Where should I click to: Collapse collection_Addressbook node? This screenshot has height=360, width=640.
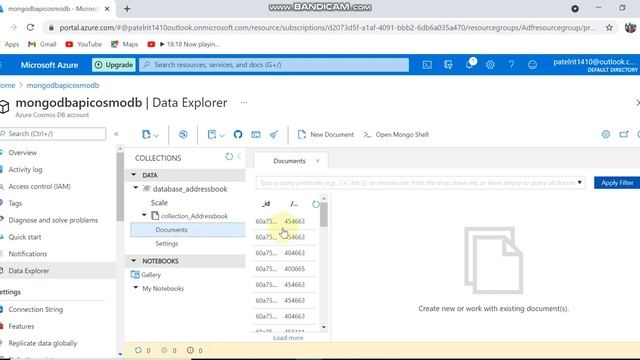point(144,215)
